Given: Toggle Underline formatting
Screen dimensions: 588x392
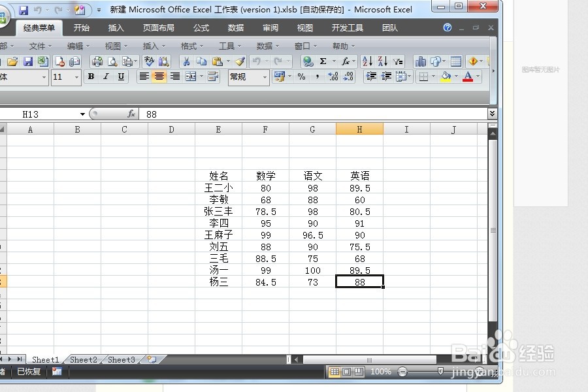Looking at the screenshot, I should click(121, 76).
